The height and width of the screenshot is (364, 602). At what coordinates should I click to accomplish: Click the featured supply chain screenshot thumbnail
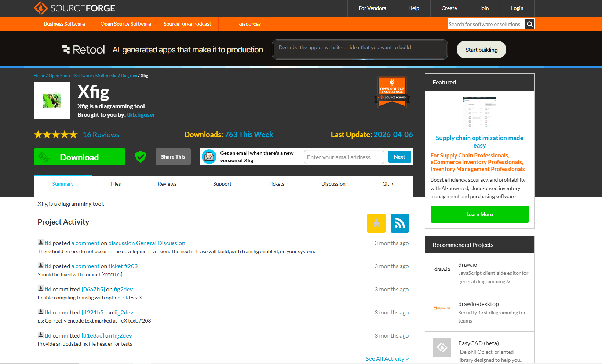point(480,112)
